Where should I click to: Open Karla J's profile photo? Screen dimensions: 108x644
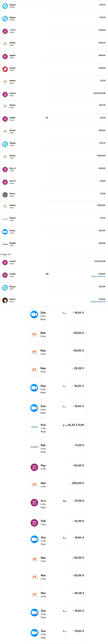5,300
